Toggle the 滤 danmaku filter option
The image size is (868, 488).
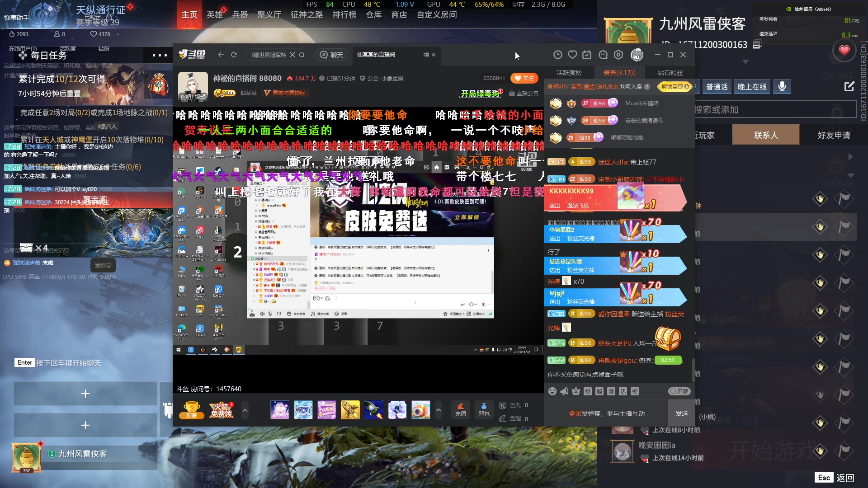(611, 391)
